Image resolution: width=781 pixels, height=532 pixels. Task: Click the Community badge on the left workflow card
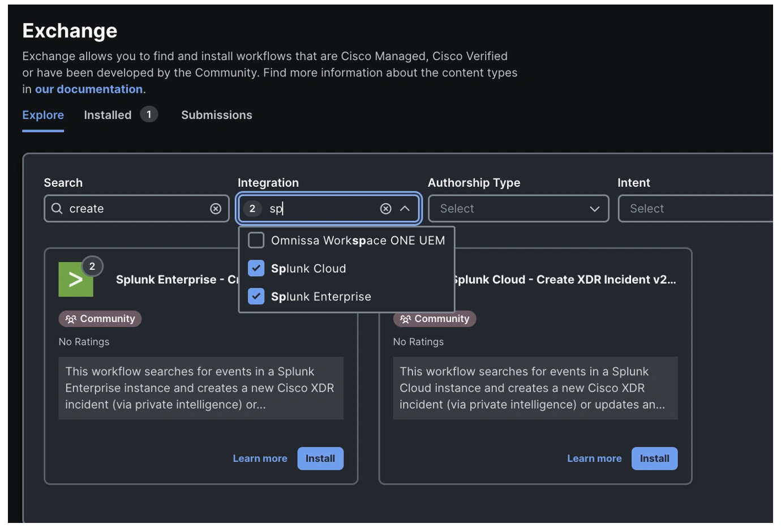pos(100,318)
